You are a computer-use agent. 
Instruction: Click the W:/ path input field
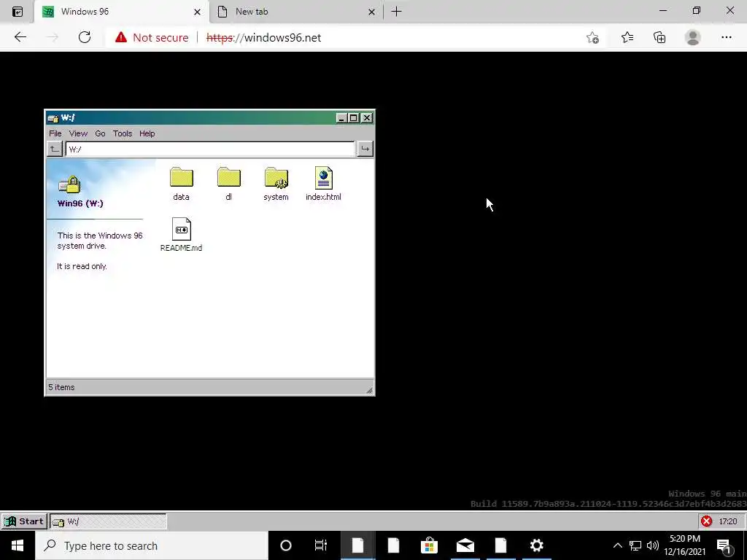(210, 149)
